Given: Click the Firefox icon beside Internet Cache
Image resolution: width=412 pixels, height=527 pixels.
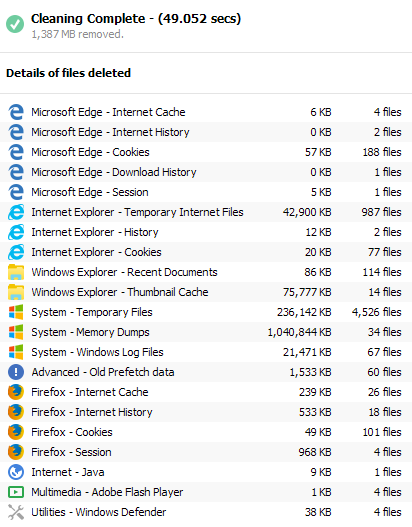Looking at the screenshot, I should pos(16,392).
